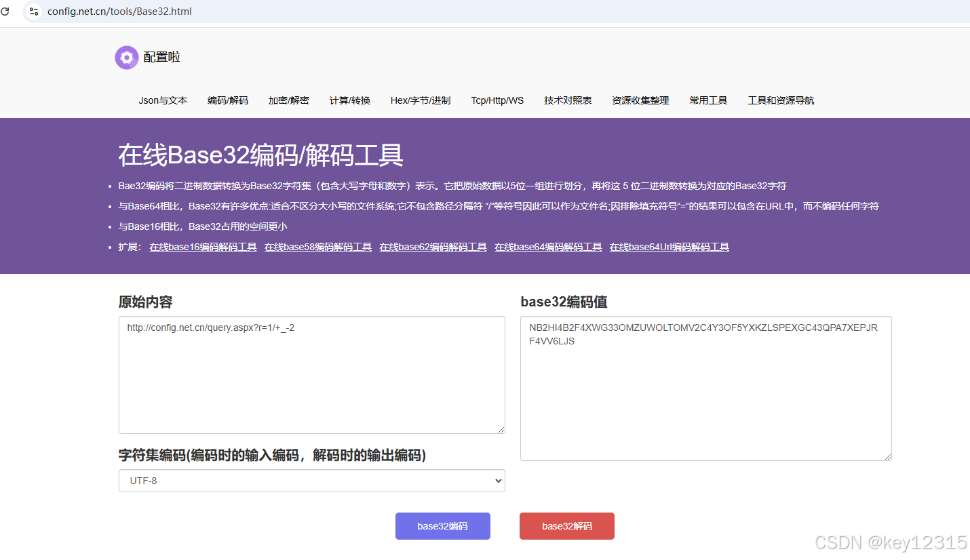The height and width of the screenshot is (560, 970).
Task: Open the 在线base58编码解码工具 link
Action: (317, 247)
